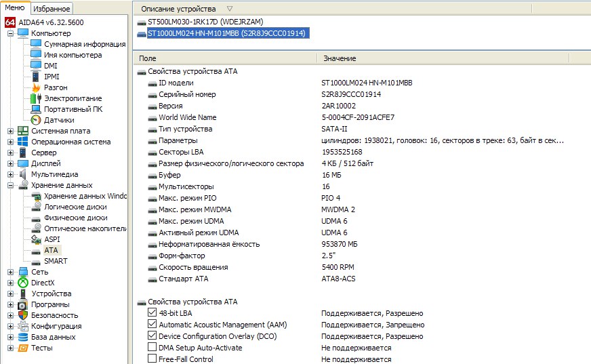Click the Безопасность shield icon
This screenshot has width=591, height=364.
click(x=23, y=315)
